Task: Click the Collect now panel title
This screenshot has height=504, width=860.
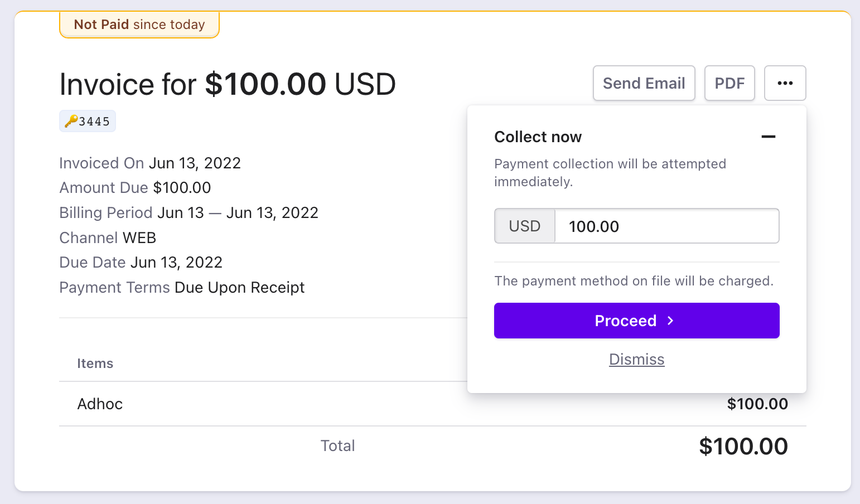Action: pos(538,137)
